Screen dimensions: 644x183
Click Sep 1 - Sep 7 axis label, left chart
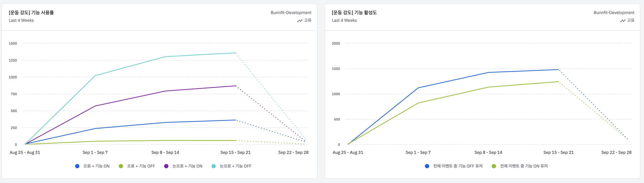click(95, 153)
